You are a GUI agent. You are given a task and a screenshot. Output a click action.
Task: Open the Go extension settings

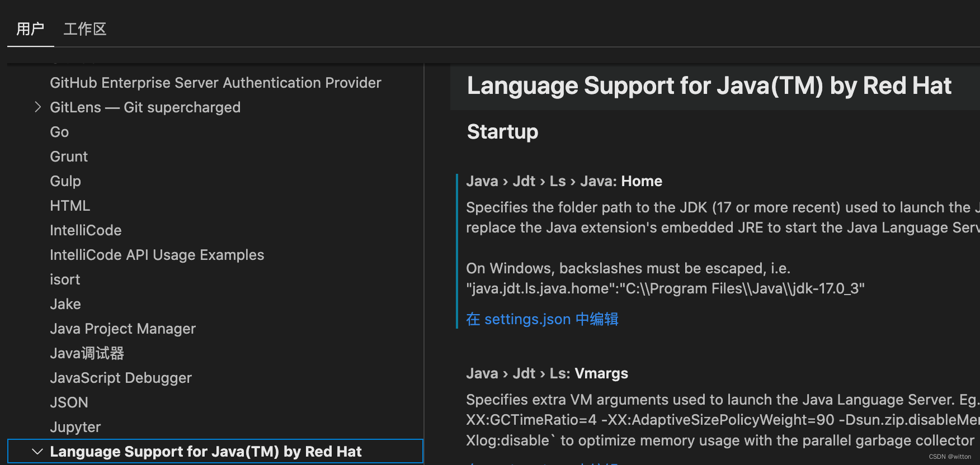point(59,132)
